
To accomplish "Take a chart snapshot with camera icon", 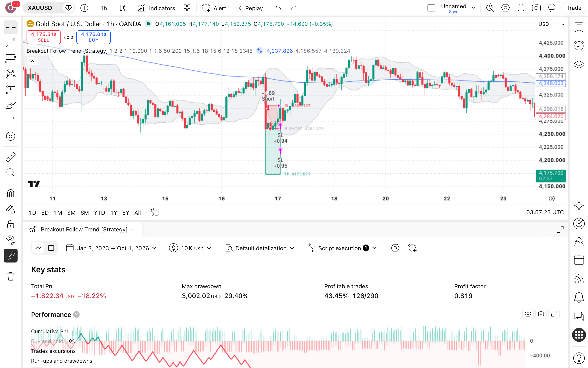I will click(536, 8).
